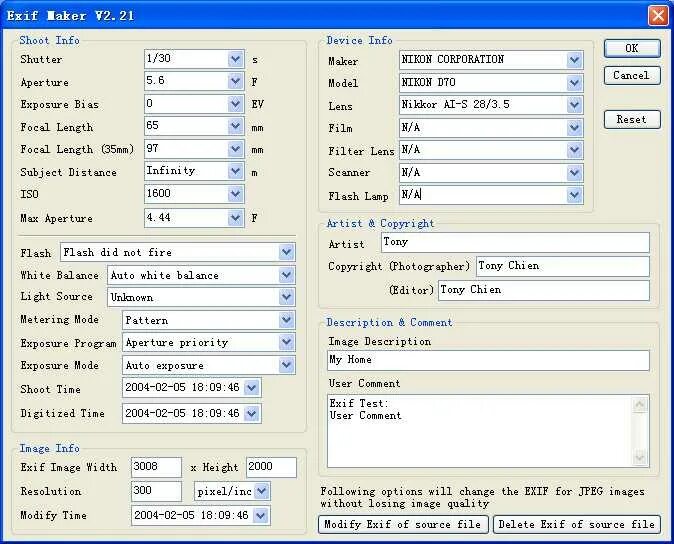
Task: Close the Exif Maker window
Action: click(658, 16)
